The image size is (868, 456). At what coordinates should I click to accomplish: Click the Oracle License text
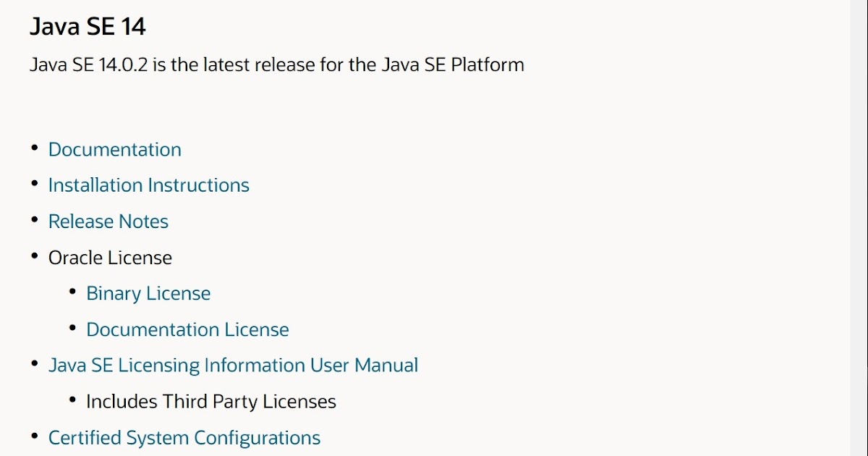click(x=110, y=258)
